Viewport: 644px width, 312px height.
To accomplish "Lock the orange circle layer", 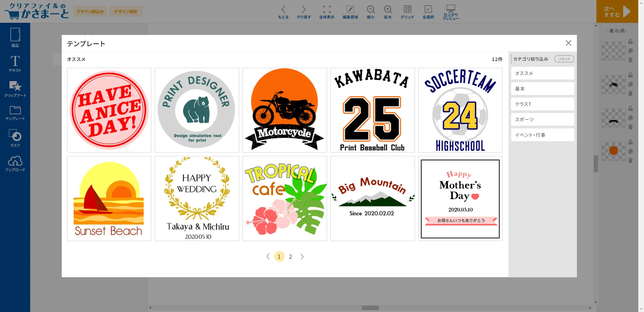I will point(631,142).
